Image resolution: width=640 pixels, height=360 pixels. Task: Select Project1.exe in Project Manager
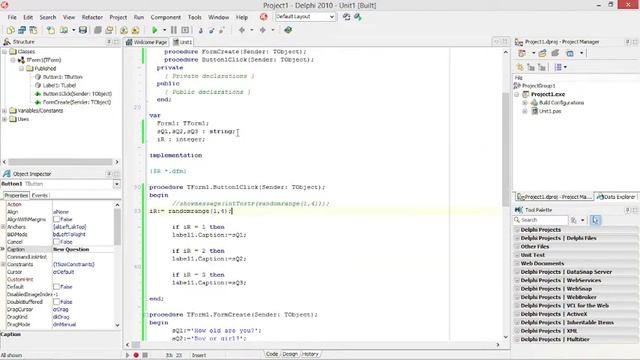[548, 94]
